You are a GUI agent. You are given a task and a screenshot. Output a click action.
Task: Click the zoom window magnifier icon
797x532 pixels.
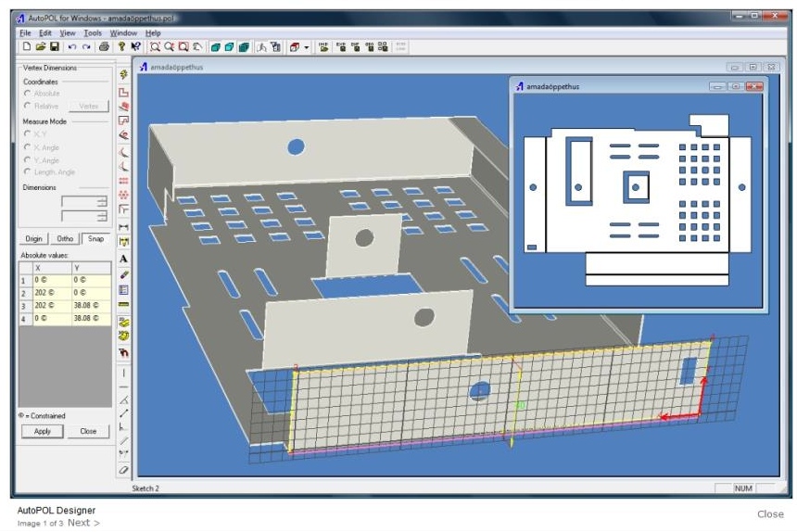point(155,46)
